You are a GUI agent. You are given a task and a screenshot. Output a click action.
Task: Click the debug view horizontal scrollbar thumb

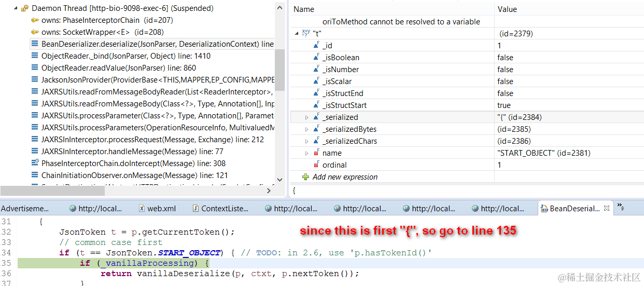coord(52,190)
